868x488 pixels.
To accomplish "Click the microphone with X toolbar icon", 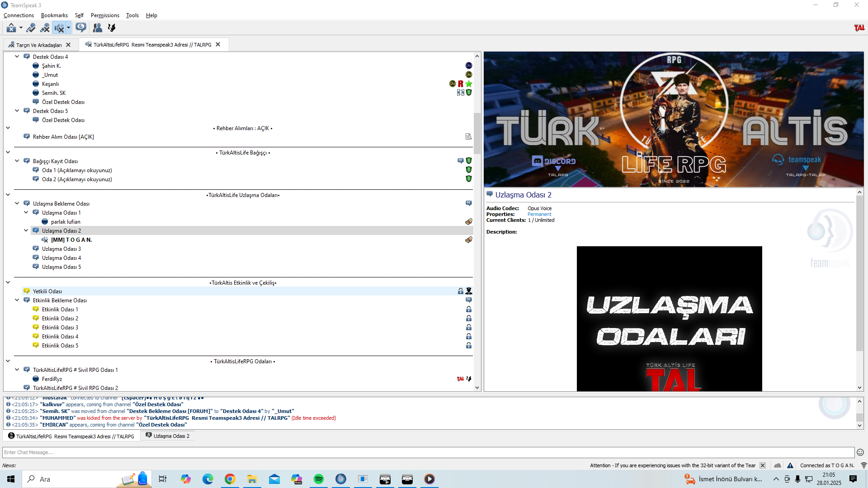I will 45,28.
